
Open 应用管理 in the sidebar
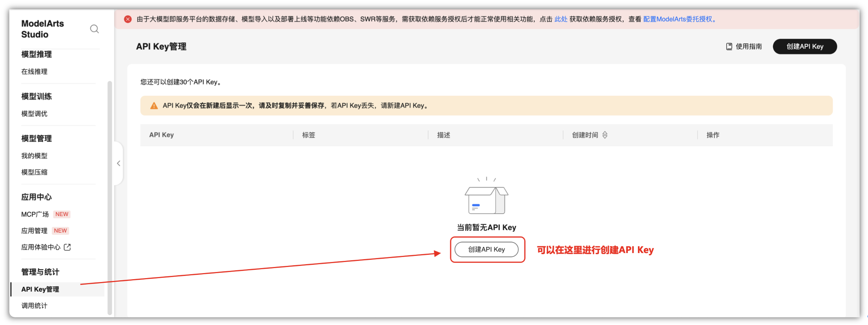(34, 231)
